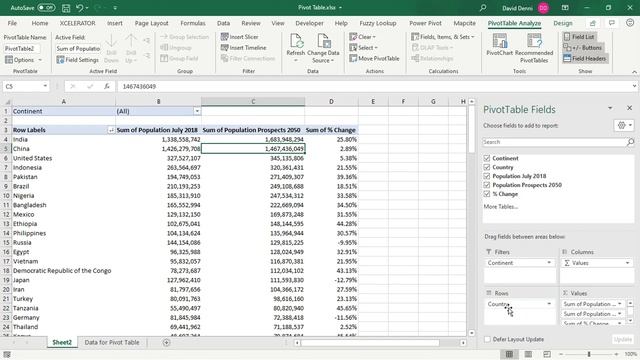Enable Defer Layout Update checkbox
Viewport: 640px width, 360px height.
pos(487,339)
